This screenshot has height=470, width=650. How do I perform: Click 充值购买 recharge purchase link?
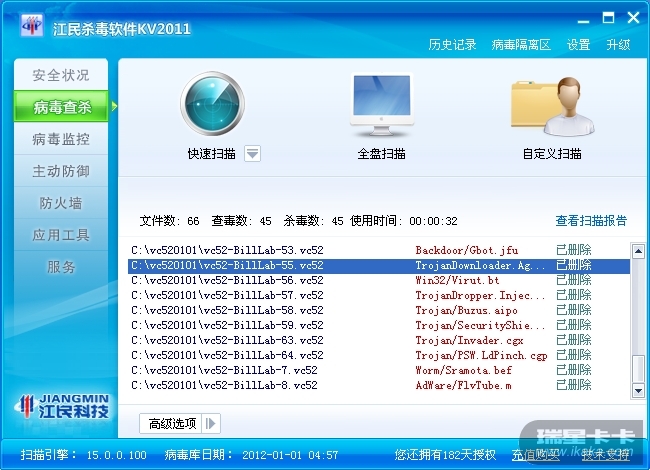tap(536, 455)
